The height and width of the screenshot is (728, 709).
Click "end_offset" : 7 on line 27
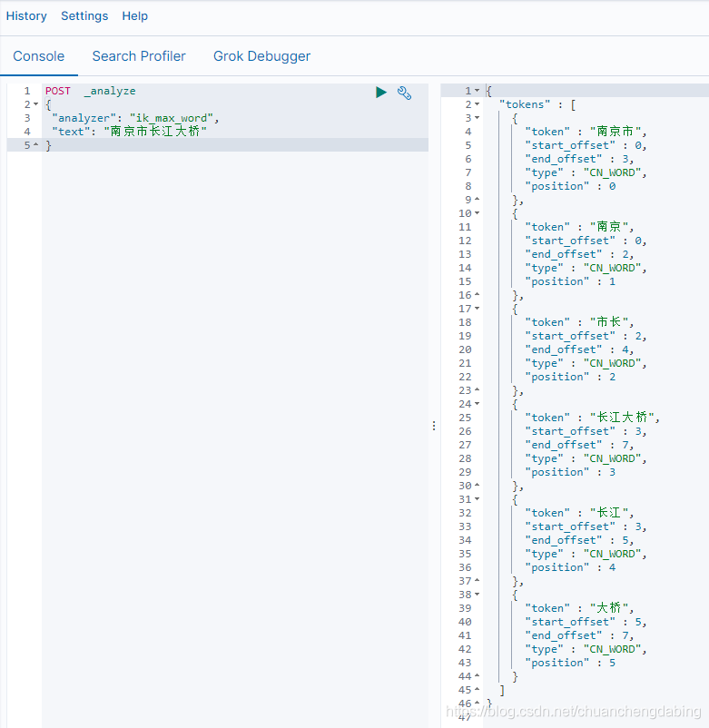point(576,444)
